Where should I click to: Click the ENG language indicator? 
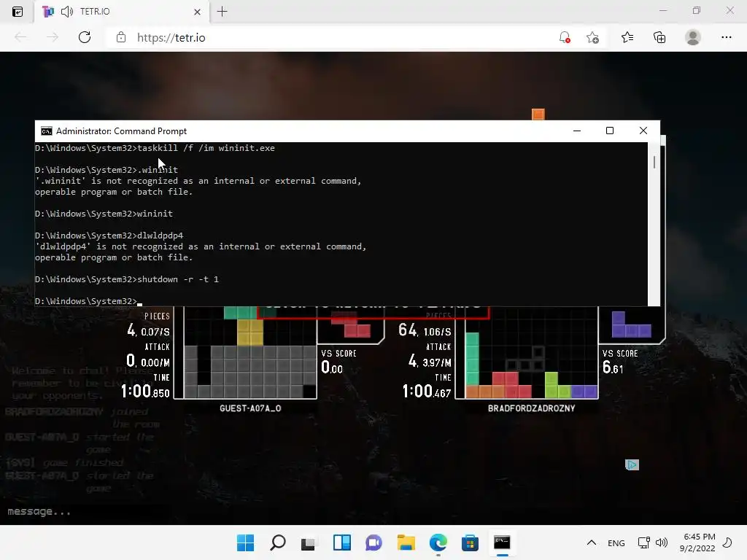tap(616, 542)
